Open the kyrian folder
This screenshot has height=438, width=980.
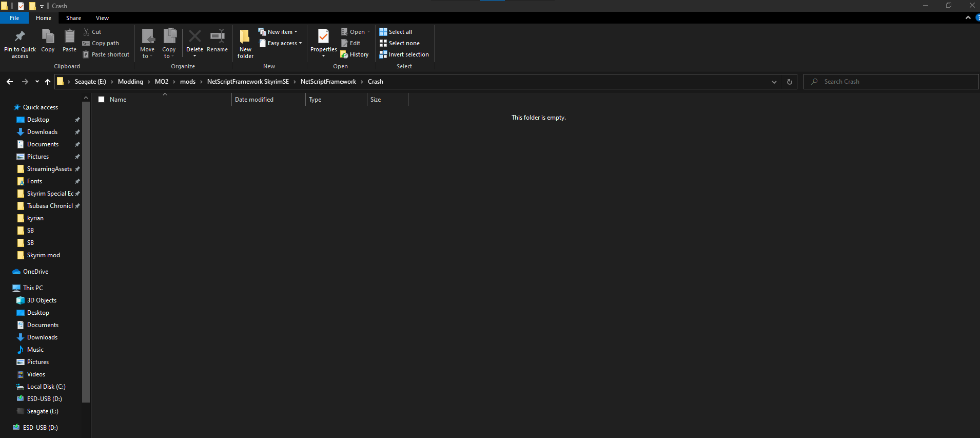pos(35,218)
